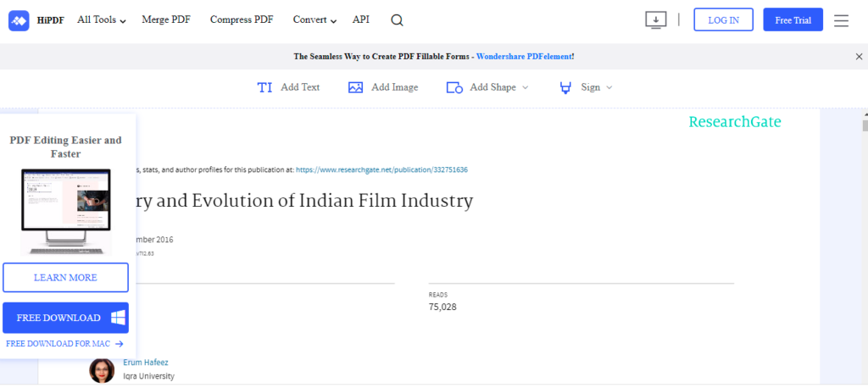Screen dimensions: 868x388
Task: Click the Free Trial button
Action: coord(793,20)
